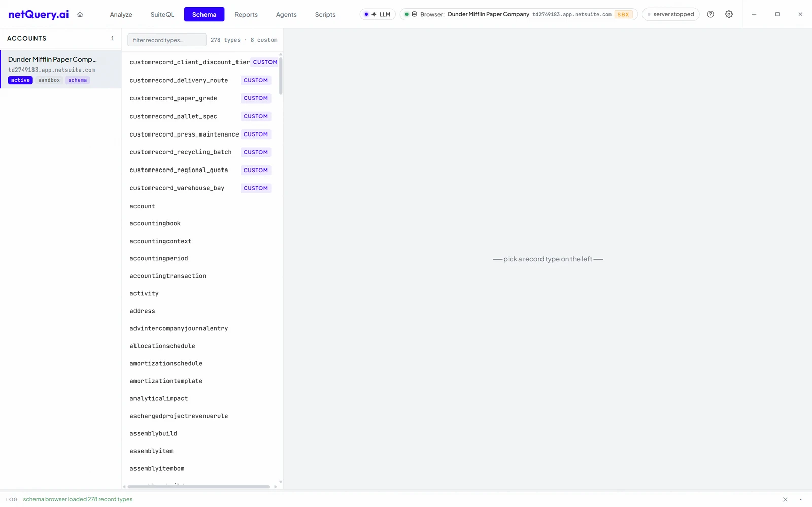The width and height of the screenshot is (812, 507).
Task: Click the schema badge on account
Action: click(78, 80)
